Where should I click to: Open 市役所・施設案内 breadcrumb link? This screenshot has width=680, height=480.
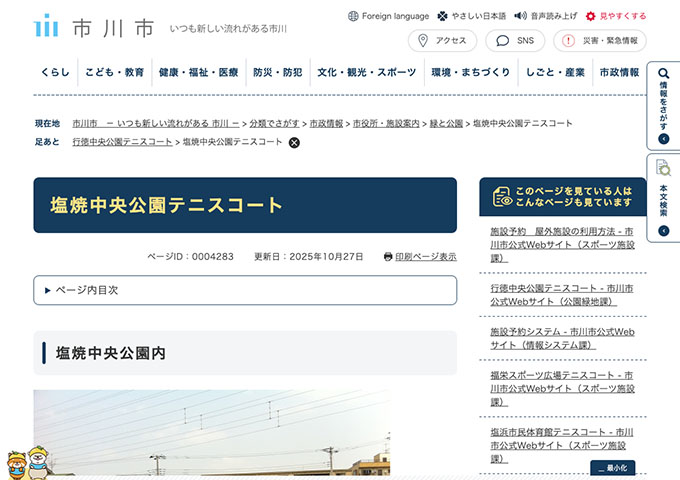tap(386, 124)
